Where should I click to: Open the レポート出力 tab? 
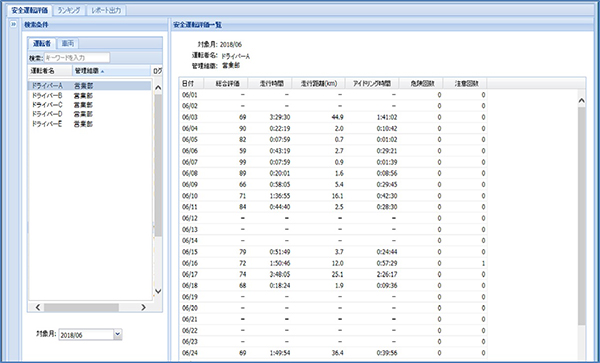coord(106,10)
